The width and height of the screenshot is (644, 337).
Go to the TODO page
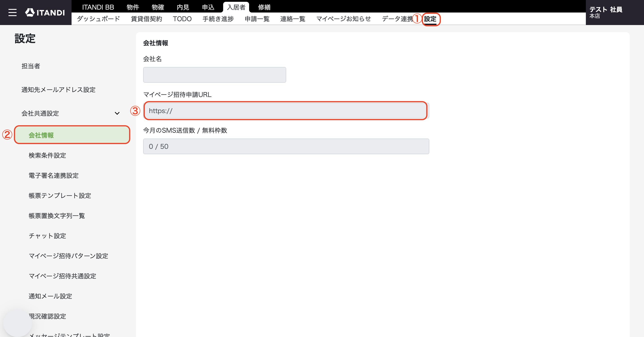182,19
